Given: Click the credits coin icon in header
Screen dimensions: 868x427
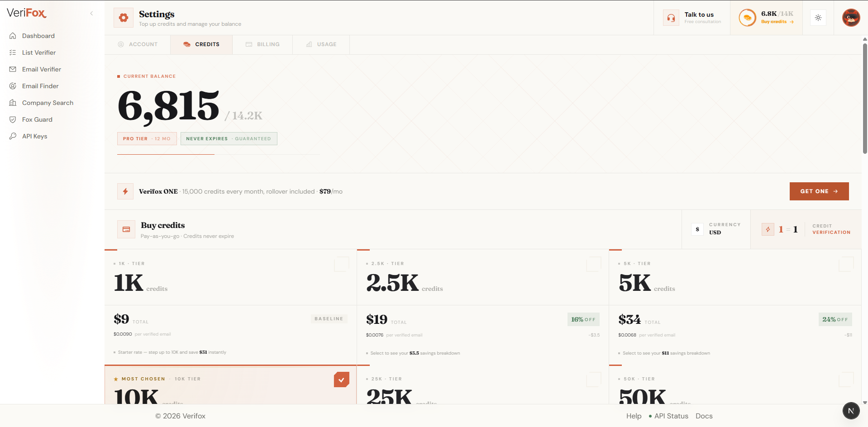Looking at the screenshot, I should 748,18.
